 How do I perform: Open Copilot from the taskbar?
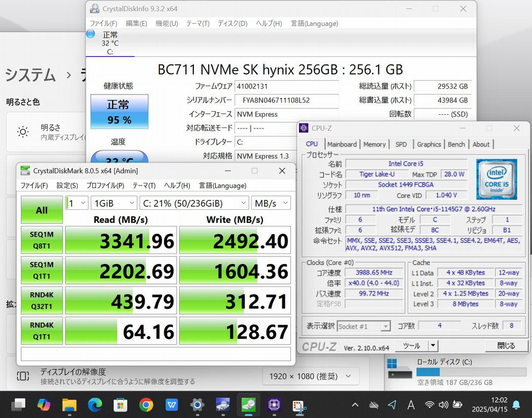pos(44,405)
